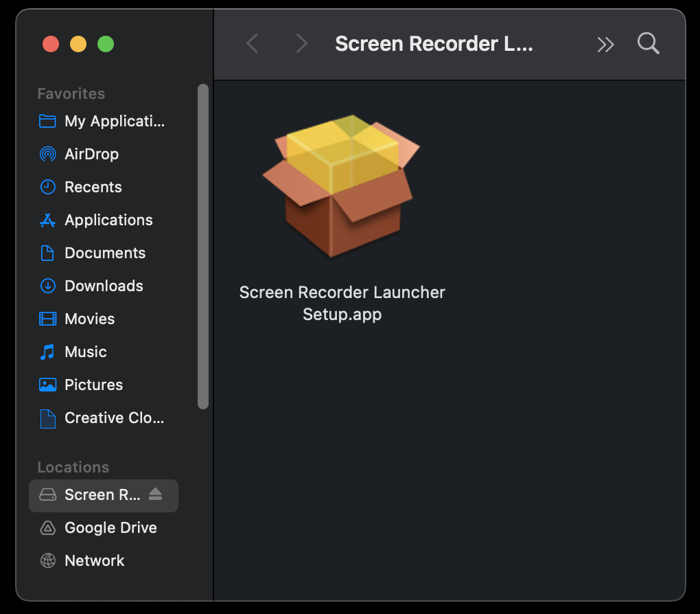
Task: Click the sidebar vertical scrollbar
Action: tap(202, 247)
